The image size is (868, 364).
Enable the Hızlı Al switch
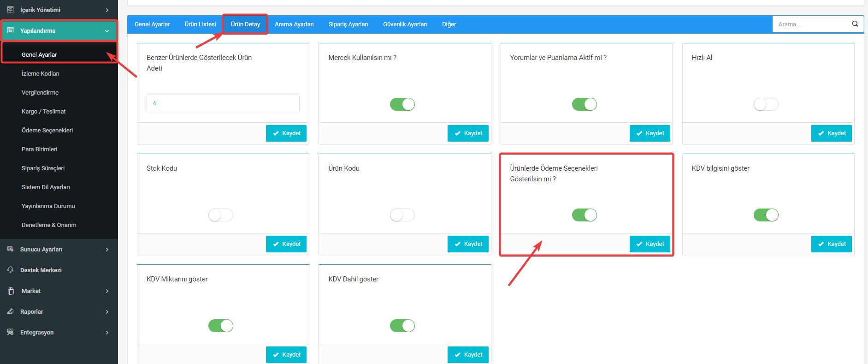pos(766,104)
